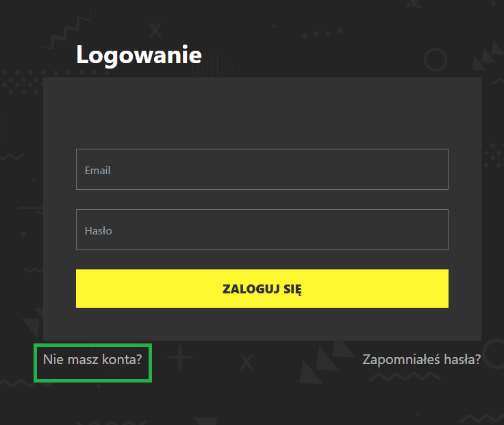Click the right end of Email field
Image resolution: width=504 pixels, height=425 pixels.
click(x=434, y=169)
